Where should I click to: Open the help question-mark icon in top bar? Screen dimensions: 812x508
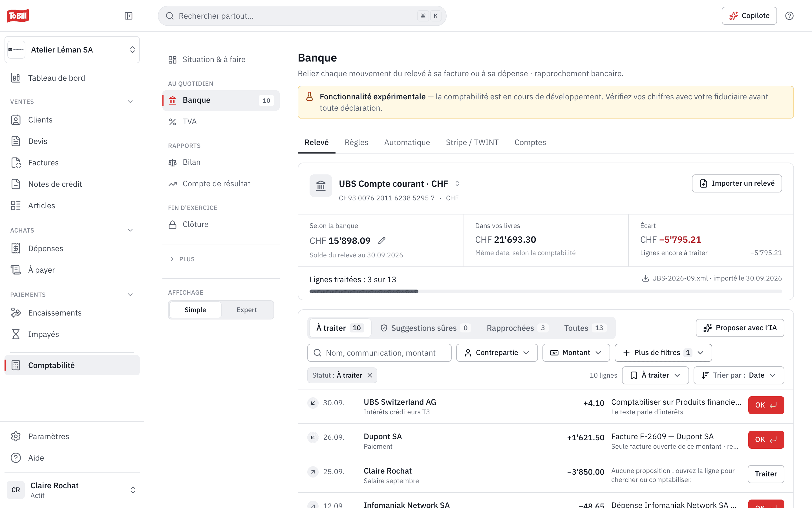(x=789, y=16)
